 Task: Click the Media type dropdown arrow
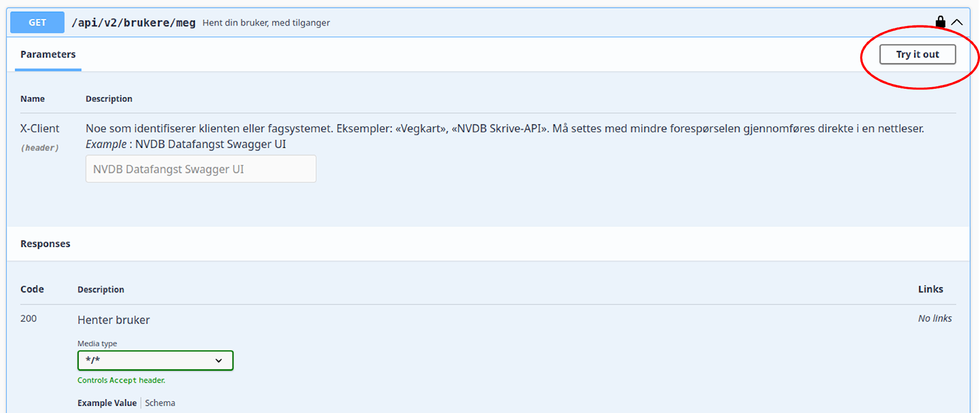click(218, 360)
